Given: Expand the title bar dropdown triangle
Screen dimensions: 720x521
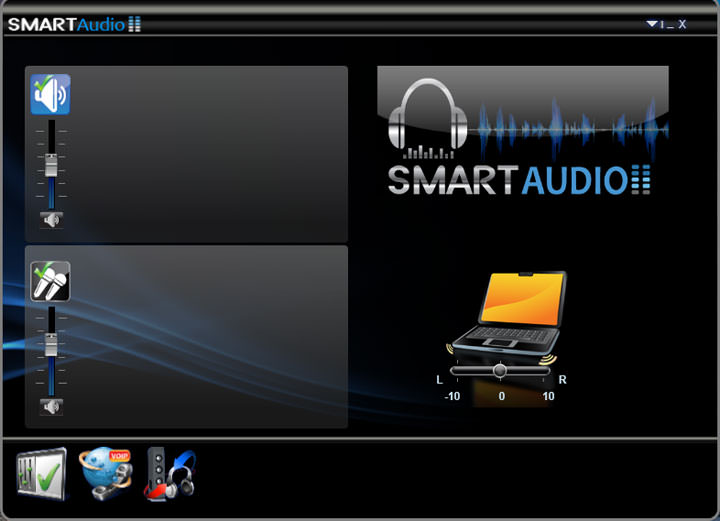Looking at the screenshot, I should (x=651, y=24).
